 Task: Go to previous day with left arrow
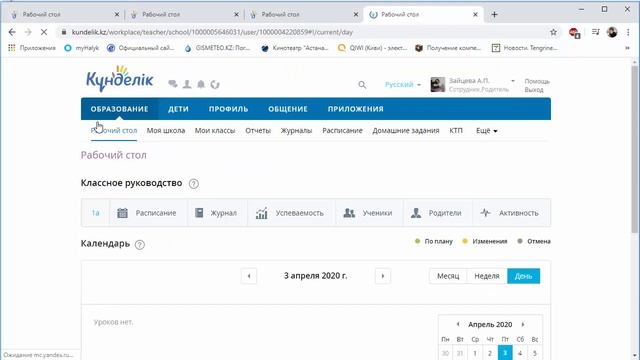[249, 276]
